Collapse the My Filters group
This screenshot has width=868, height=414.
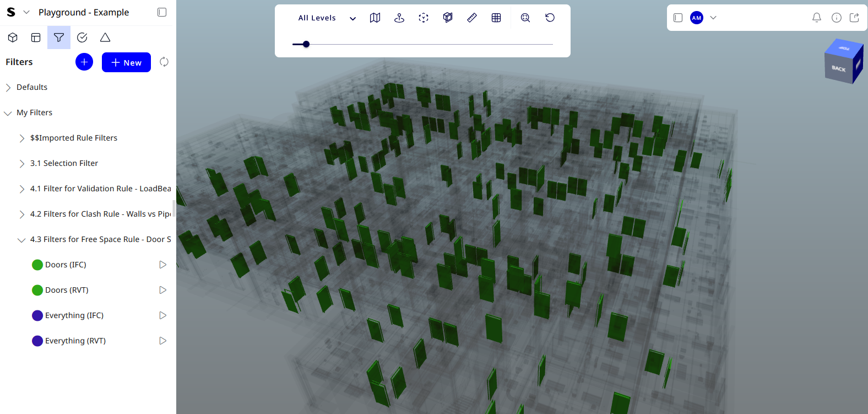pyautogui.click(x=8, y=113)
